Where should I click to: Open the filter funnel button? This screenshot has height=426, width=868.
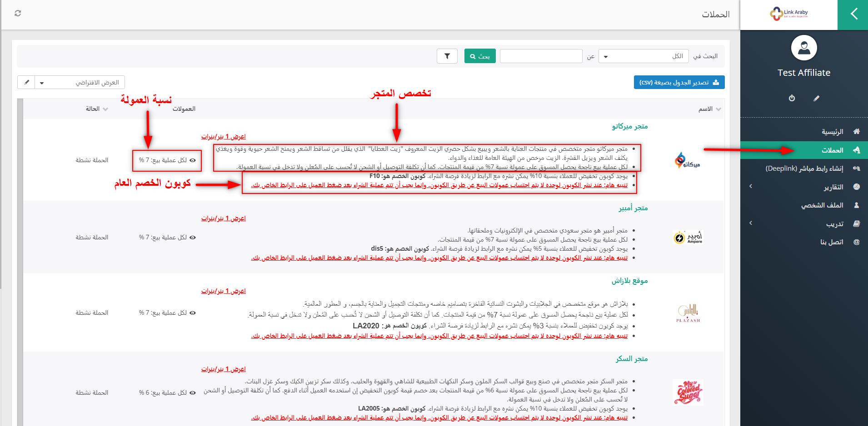click(447, 56)
